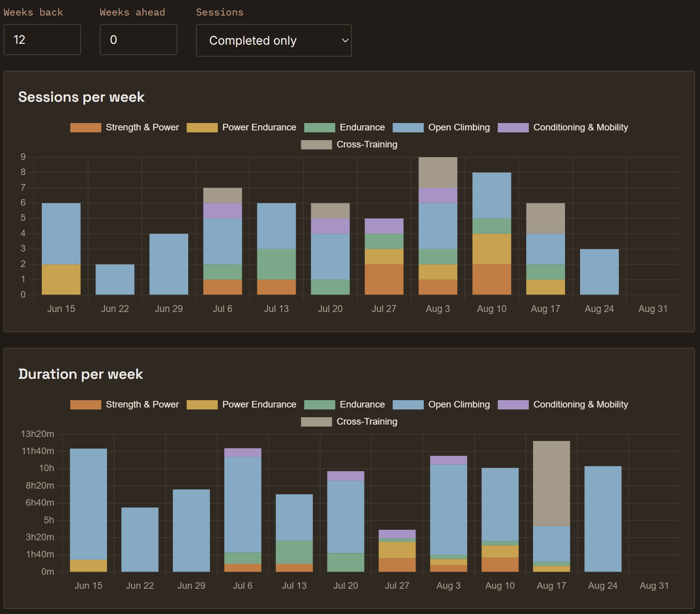Toggle Strength & Power swatch in Sessions legend
The image size is (700, 614).
coord(86,128)
